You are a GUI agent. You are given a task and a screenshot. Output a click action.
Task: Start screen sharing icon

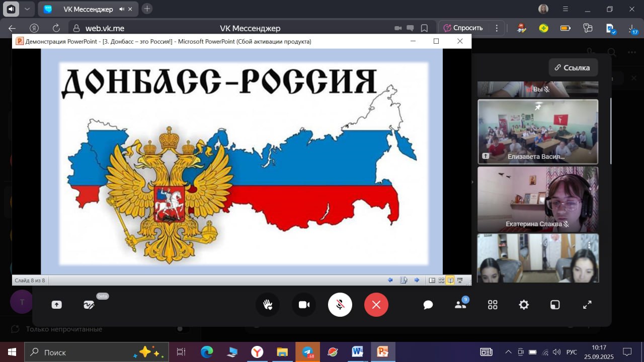pos(56,305)
